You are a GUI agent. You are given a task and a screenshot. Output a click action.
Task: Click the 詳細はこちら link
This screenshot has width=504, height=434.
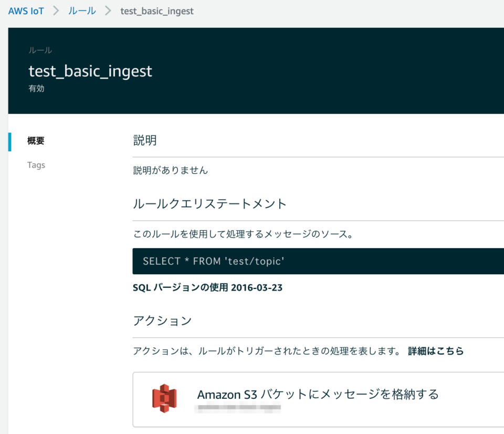click(435, 351)
